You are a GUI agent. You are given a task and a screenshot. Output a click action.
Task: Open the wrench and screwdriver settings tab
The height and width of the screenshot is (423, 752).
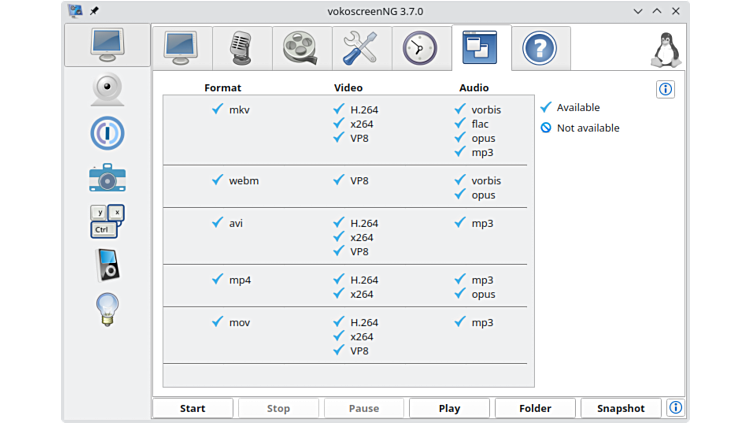(x=360, y=48)
